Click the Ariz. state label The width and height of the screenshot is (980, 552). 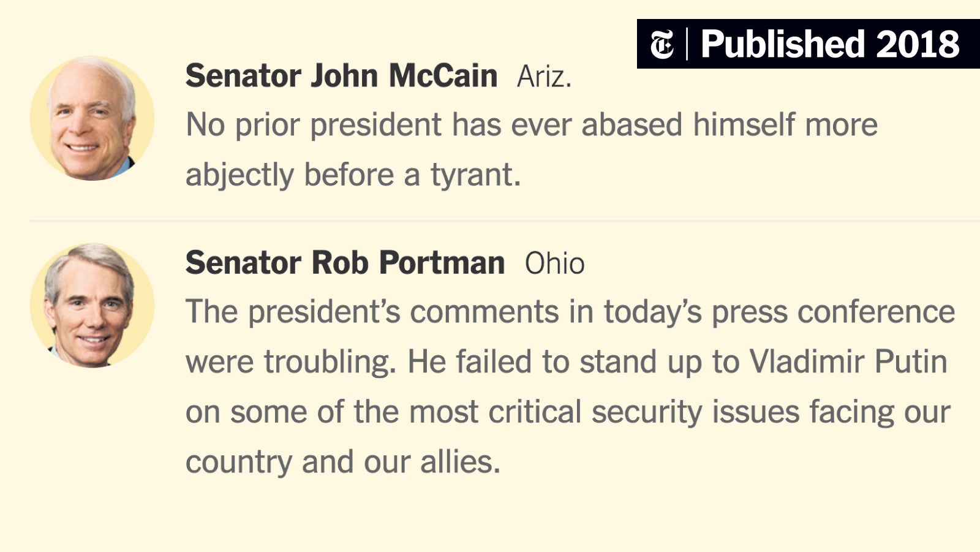pos(544,77)
